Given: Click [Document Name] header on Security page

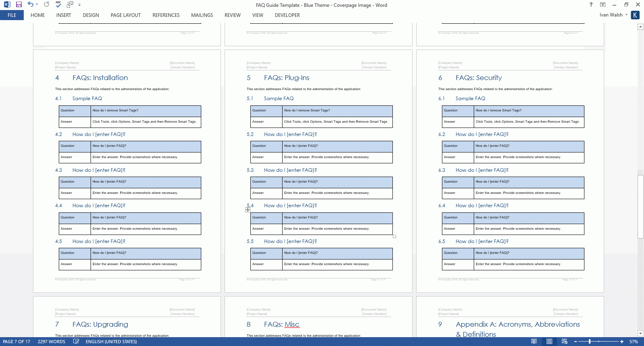Looking at the screenshot, I should 565,63.
